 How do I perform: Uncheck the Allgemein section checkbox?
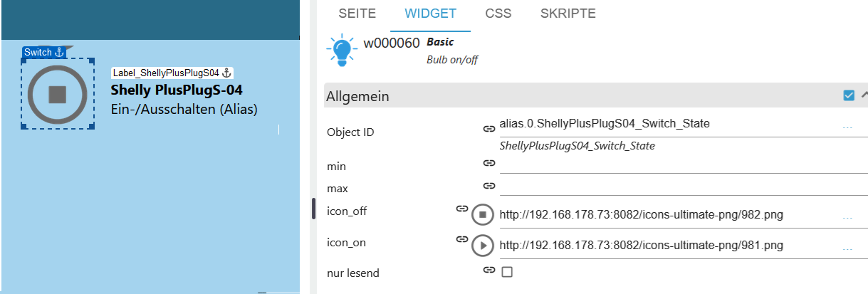849,95
